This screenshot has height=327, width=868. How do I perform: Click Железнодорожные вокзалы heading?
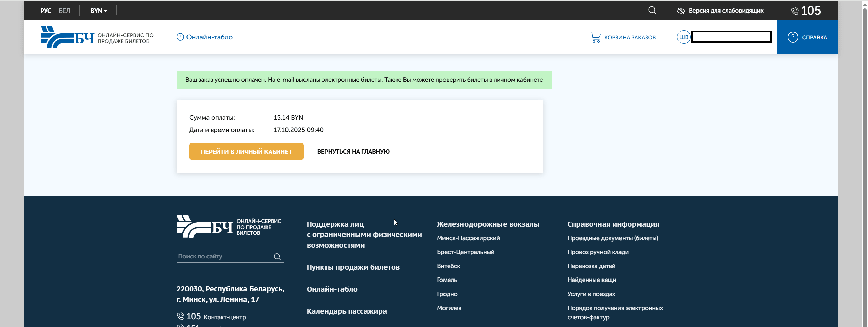pos(488,224)
